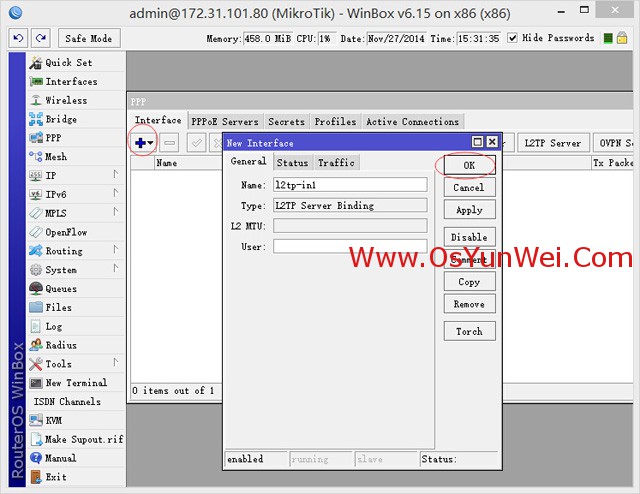Screen dimensions: 640x494
Task: Open the System menu entry
Action: [77, 269]
